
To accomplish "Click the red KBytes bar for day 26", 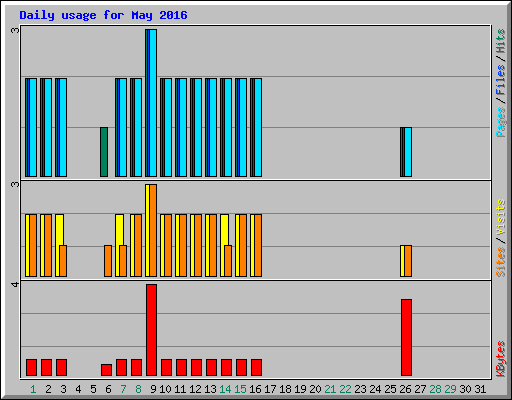I will [407, 337].
